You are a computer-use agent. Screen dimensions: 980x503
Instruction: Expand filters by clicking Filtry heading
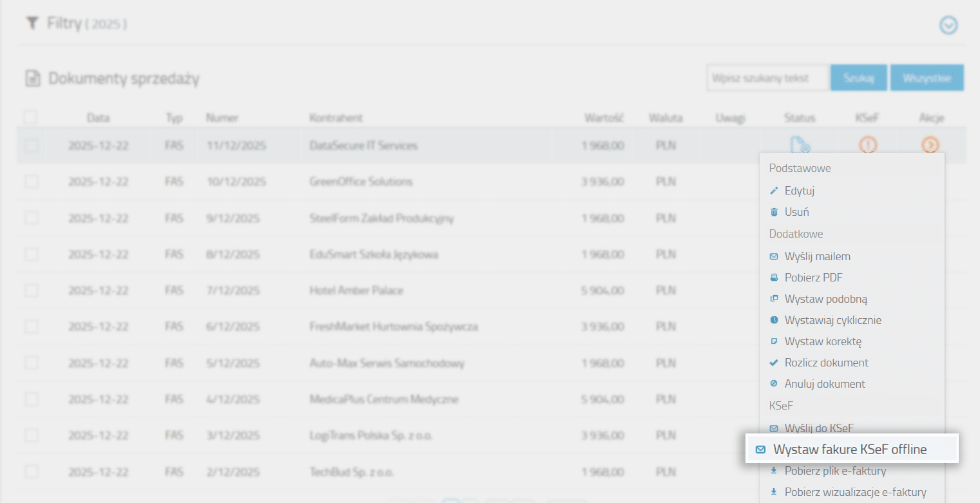[64, 24]
